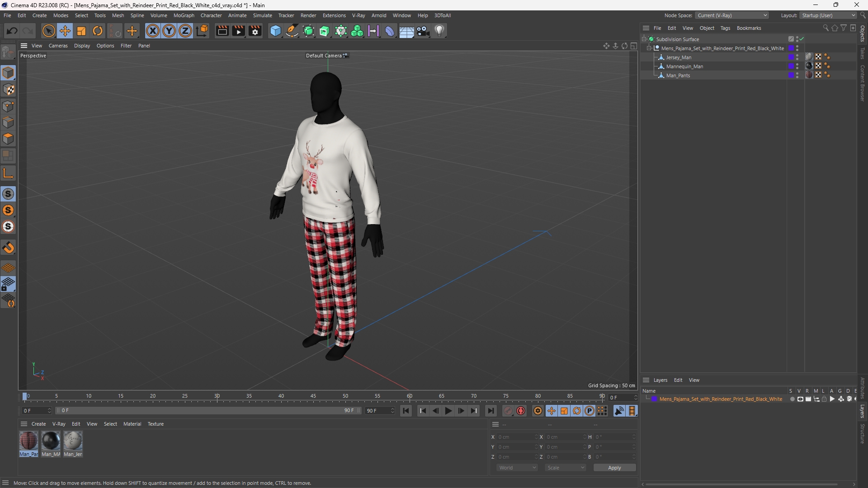Screen dimensions: 868x488
Task: Select the Man_Pants material thumbnail
Action: (28, 441)
